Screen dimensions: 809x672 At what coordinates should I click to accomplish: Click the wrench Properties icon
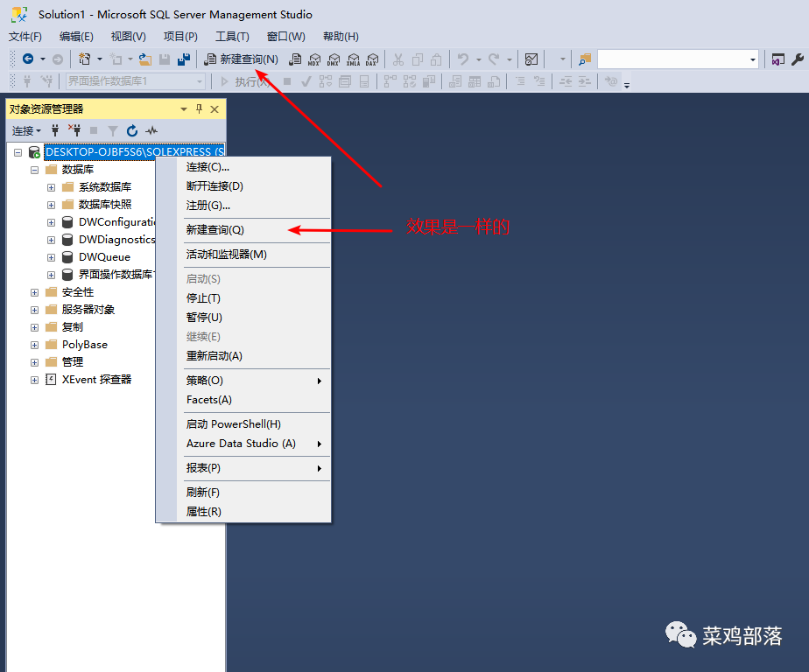[x=797, y=59]
